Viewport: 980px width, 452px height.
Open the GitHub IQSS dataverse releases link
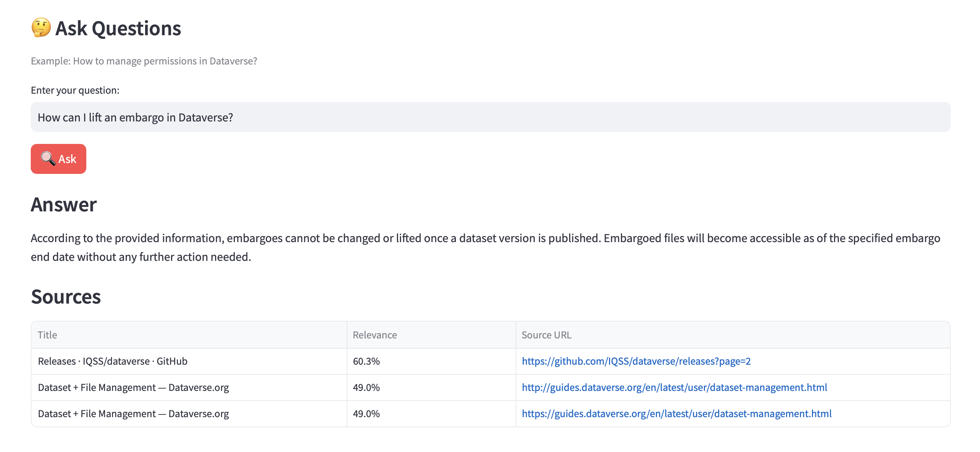click(x=636, y=361)
